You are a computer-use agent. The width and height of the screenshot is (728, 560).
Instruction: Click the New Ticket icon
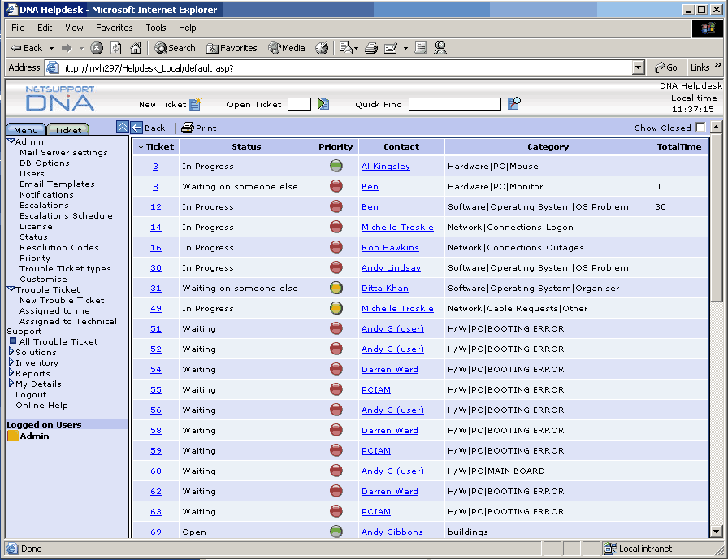coord(196,103)
